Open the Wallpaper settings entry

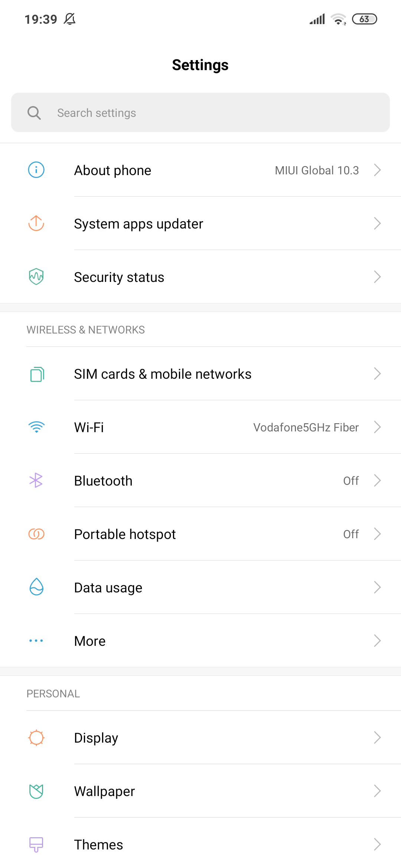coord(105,791)
